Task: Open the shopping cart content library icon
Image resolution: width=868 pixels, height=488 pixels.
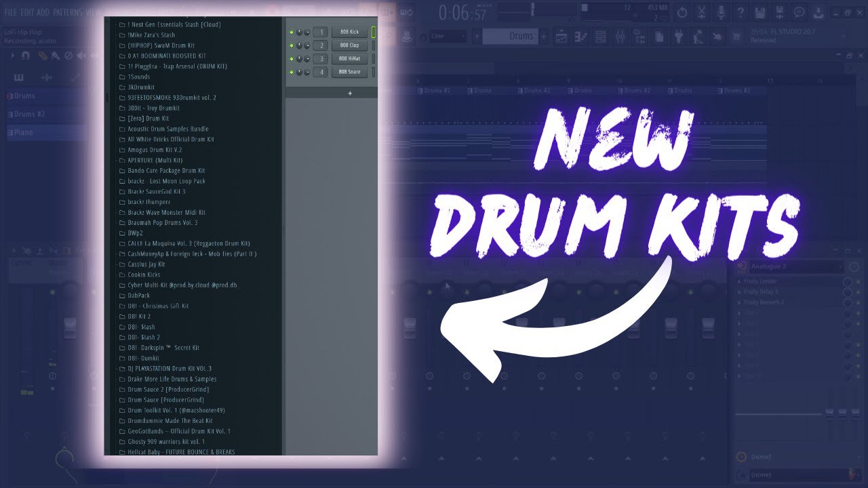Action: click(x=736, y=37)
